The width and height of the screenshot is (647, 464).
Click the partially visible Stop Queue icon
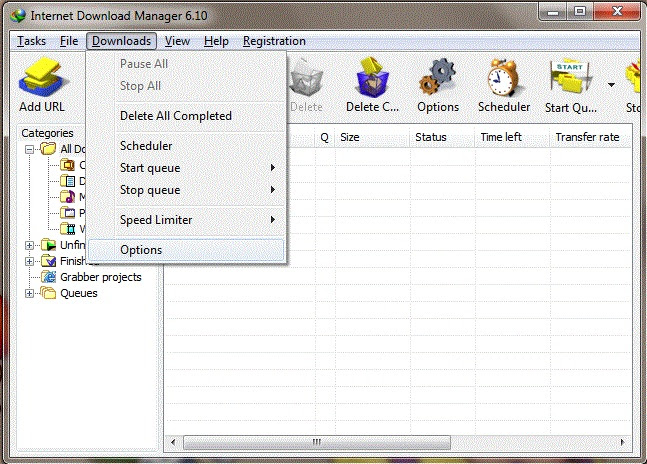tap(633, 78)
